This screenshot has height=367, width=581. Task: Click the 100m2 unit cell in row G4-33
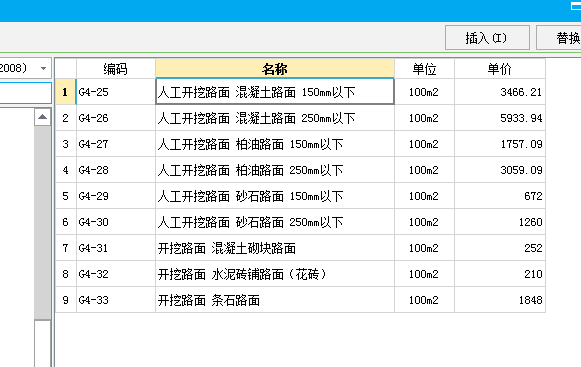pos(424,300)
